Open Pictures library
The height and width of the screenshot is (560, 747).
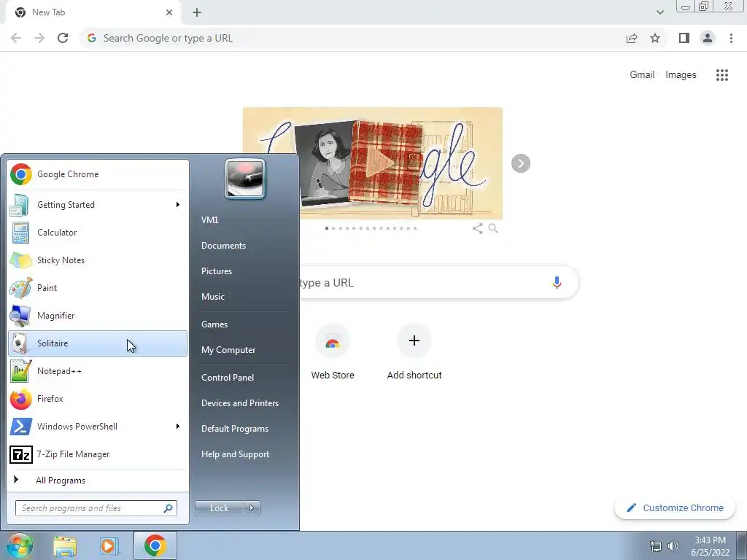[216, 271]
